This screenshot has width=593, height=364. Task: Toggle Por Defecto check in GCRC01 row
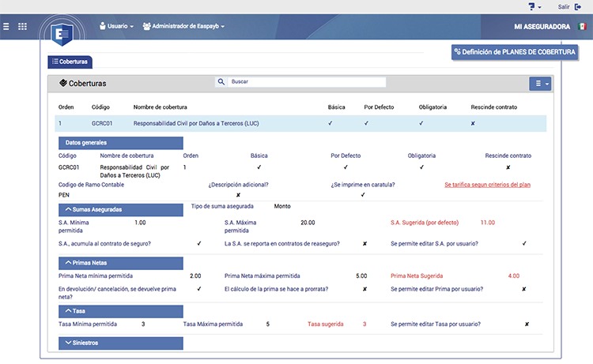366,123
